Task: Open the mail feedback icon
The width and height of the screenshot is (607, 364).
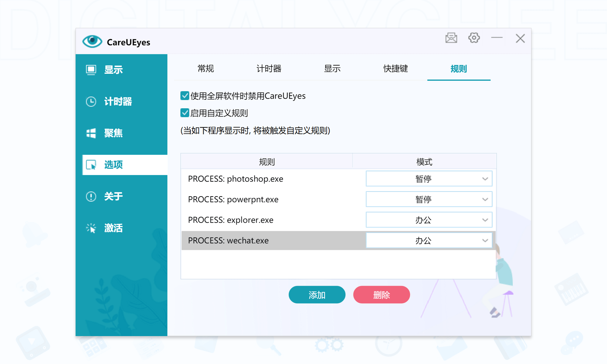Action: [451, 38]
